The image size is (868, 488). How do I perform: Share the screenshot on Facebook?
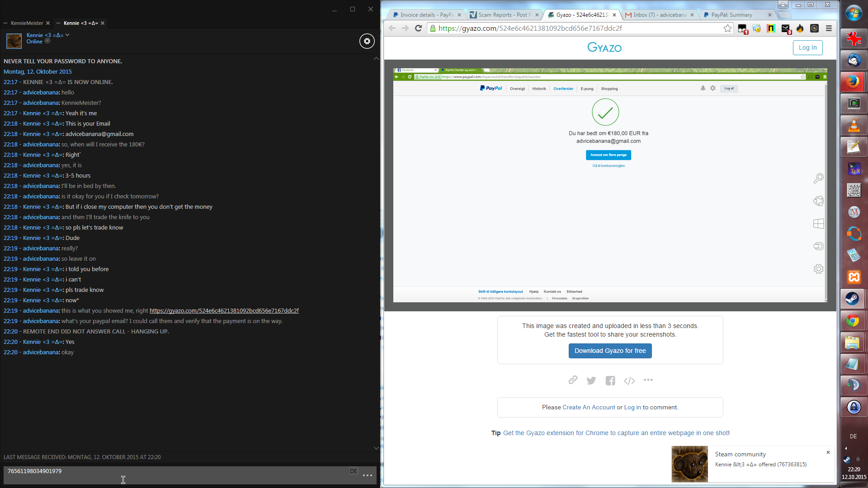click(x=610, y=380)
